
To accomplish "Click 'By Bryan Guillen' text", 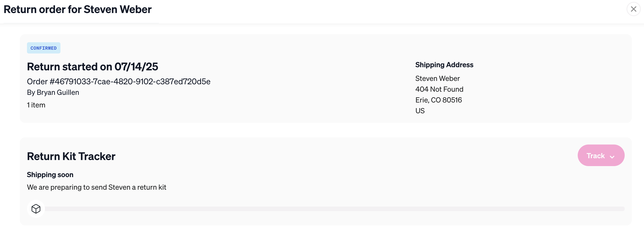I will click(53, 93).
